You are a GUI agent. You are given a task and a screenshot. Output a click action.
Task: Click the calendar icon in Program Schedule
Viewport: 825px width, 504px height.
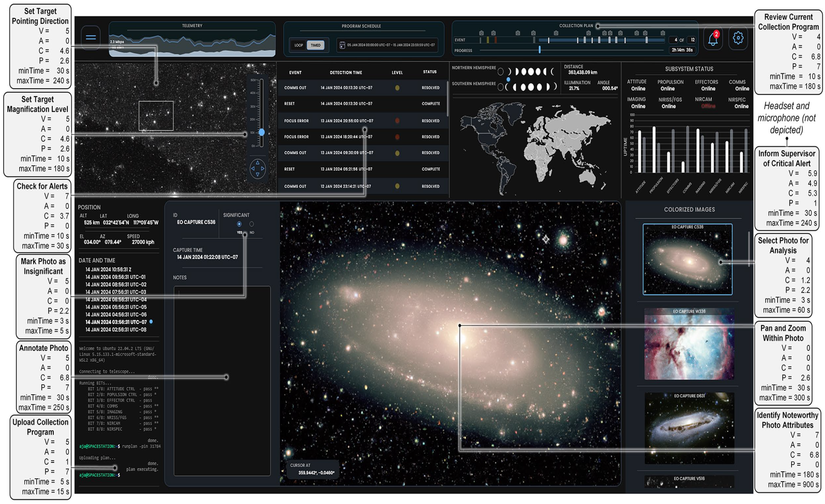tap(342, 45)
